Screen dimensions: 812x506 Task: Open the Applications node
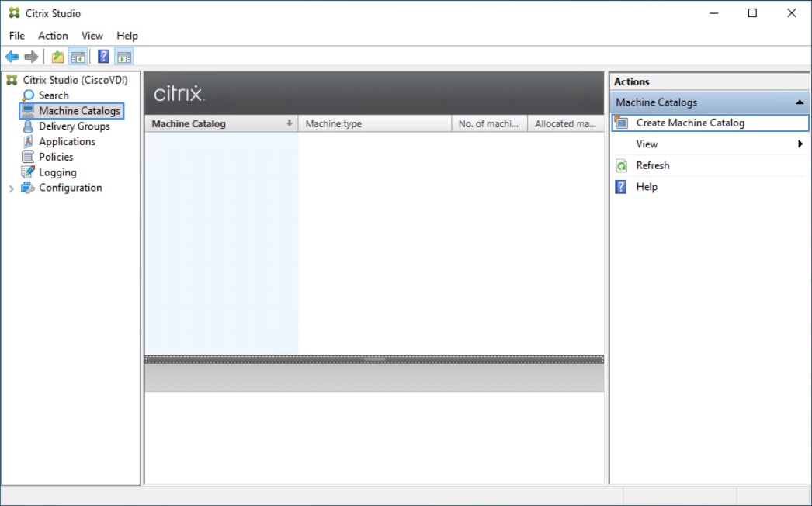pyautogui.click(x=67, y=141)
